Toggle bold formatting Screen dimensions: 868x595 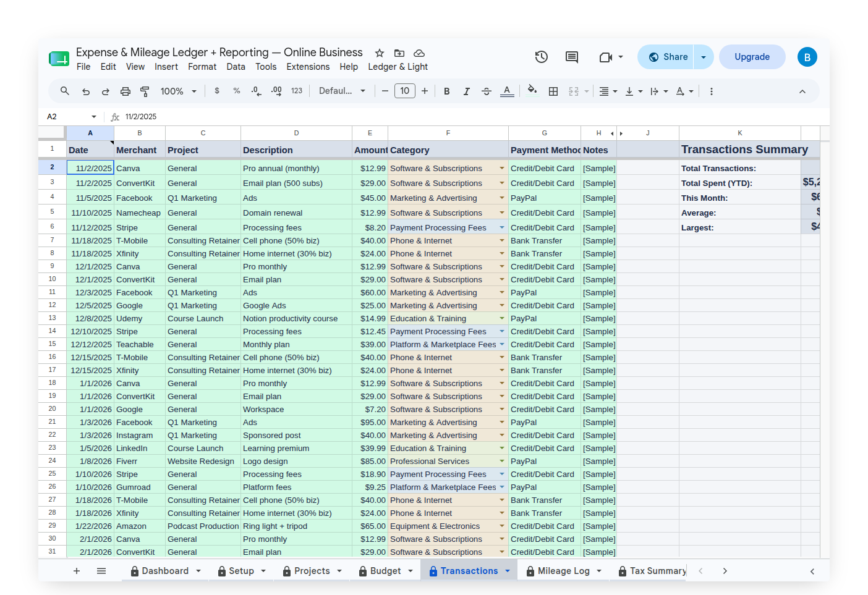[447, 91]
